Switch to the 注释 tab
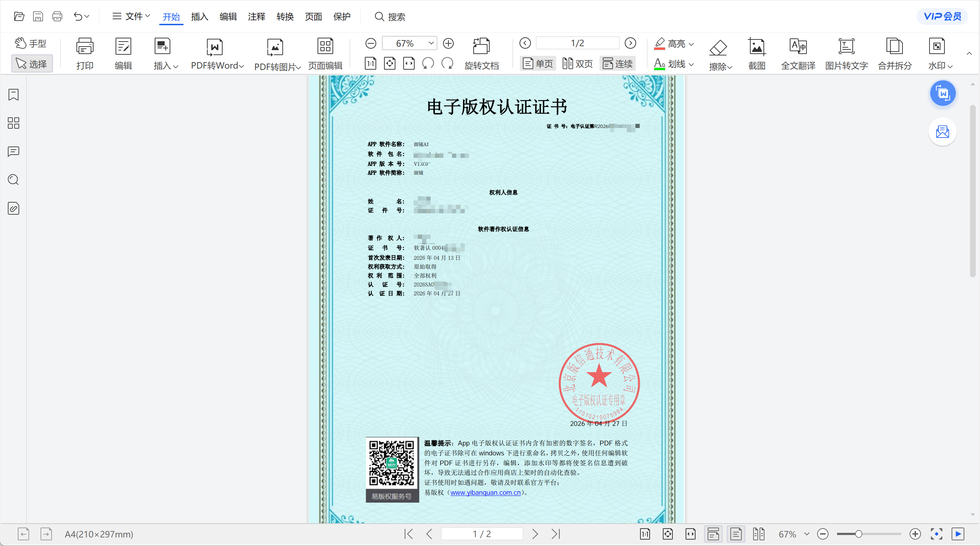Screen dimensions: 980x546 tap(257, 17)
